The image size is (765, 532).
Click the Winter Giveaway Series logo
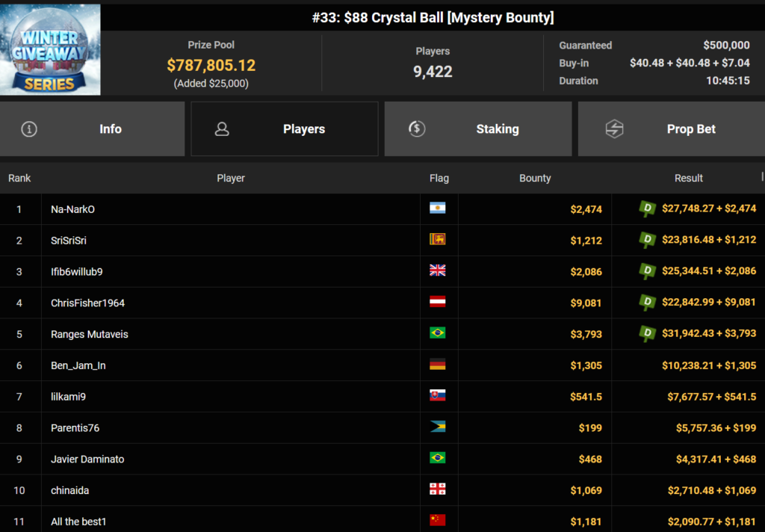coord(50,50)
